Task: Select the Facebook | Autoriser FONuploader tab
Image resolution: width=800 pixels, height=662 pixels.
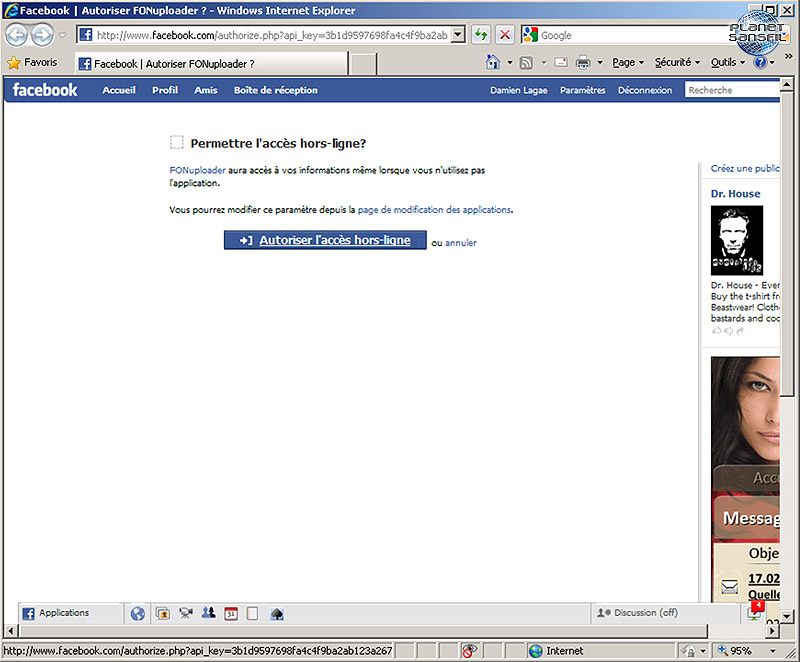Action: pos(212,64)
